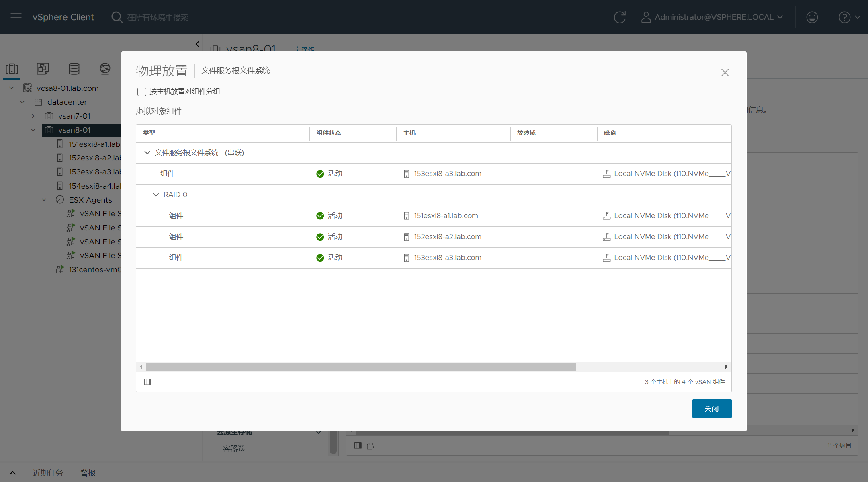Open the 近期任务 tab

click(x=48, y=473)
